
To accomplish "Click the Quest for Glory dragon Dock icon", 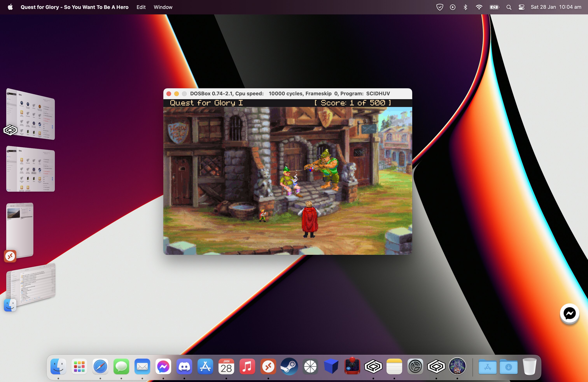I will click(457, 366).
